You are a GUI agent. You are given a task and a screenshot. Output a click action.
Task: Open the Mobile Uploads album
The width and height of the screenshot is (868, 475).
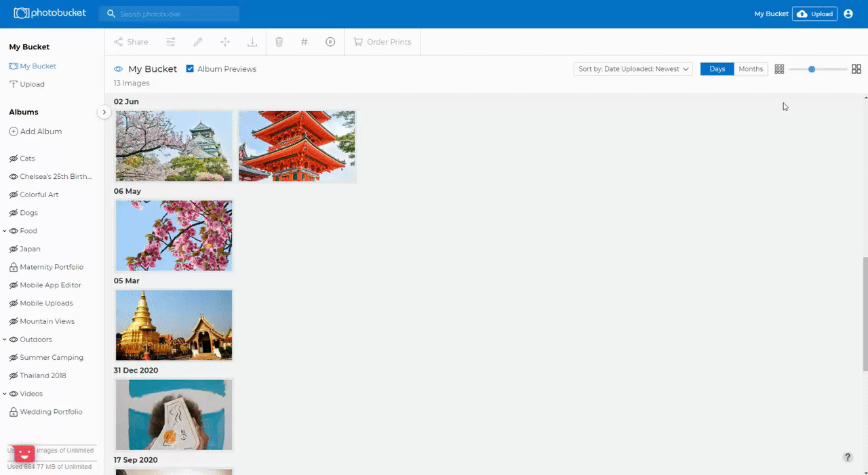46,304
